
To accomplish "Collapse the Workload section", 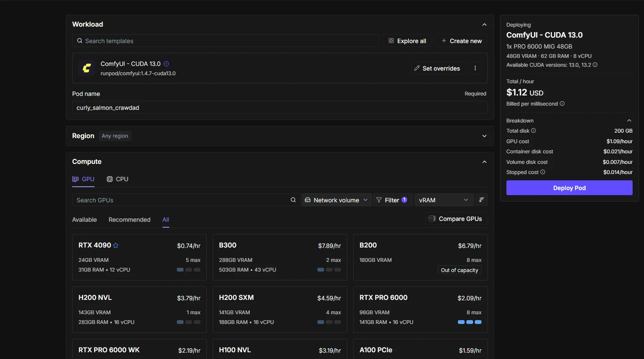I will pyautogui.click(x=484, y=24).
